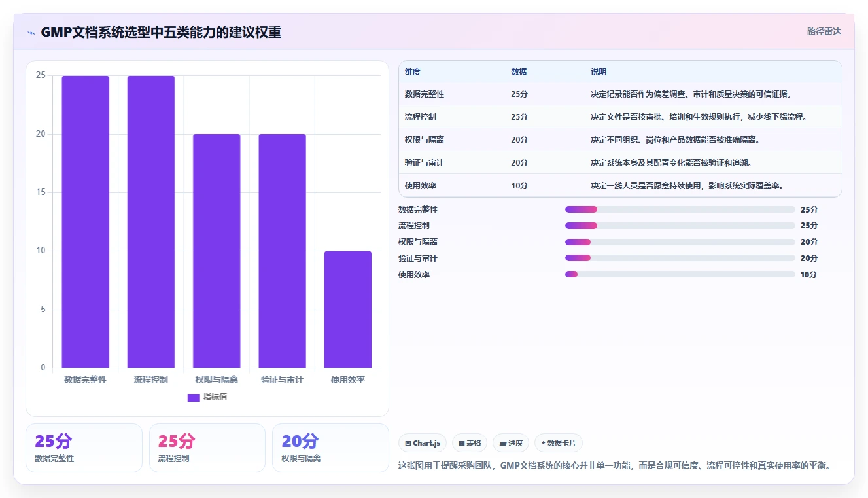The image size is (868, 498).
Task: Click the 验证与审计 progress bar
Action: coord(680,258)
